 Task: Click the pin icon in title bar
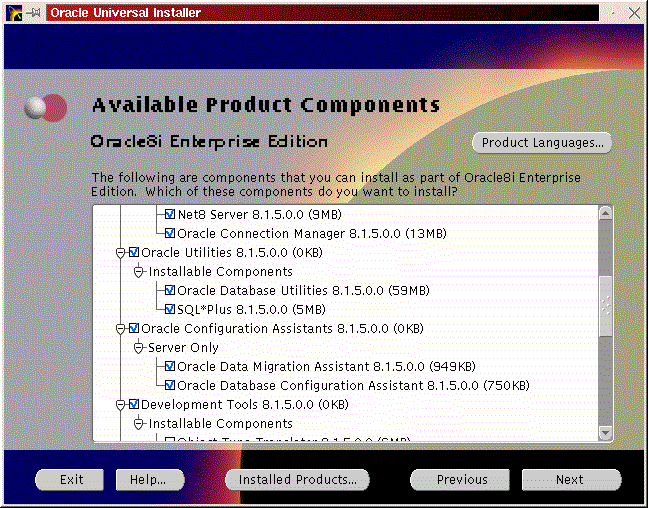coord(34,13)
